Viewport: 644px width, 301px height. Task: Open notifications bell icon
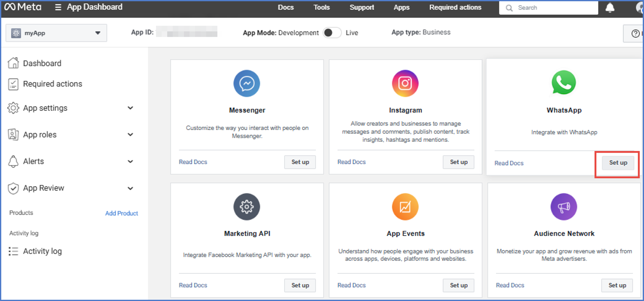(610, 8)
